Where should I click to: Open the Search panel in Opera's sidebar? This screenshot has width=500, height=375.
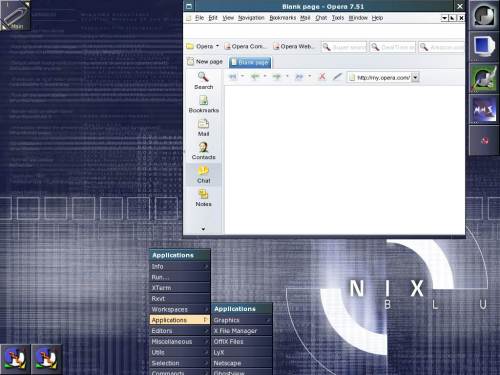(x=203, y=81)
